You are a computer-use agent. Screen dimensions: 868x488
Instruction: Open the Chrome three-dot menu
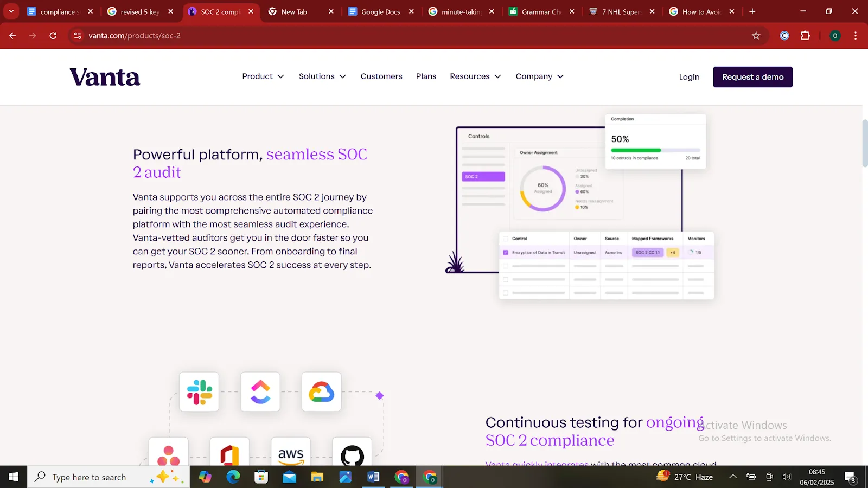(856, 36)
